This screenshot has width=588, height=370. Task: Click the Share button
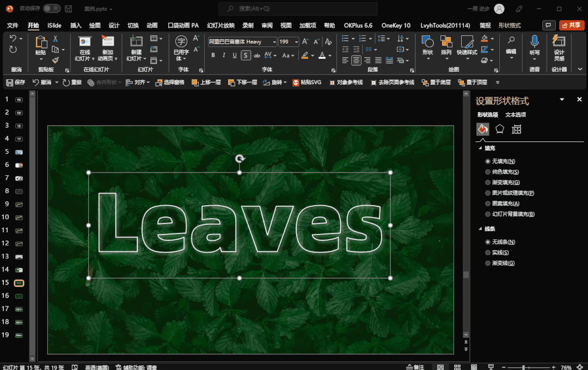(572, 25)
